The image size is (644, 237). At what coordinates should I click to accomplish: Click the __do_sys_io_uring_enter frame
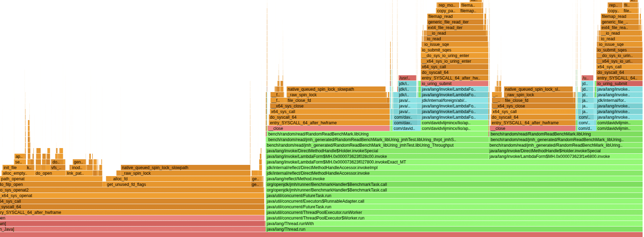454,56
